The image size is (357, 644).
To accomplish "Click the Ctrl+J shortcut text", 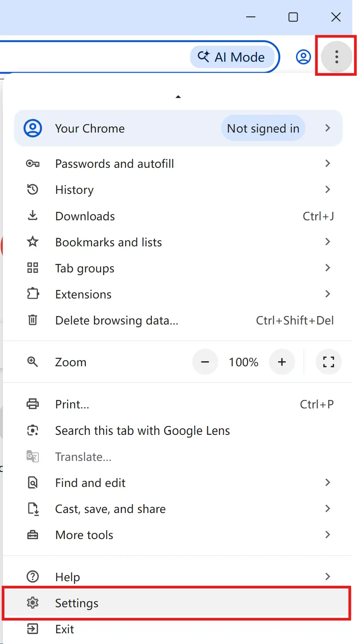I will pyautogui.click(x=318, y=216).
